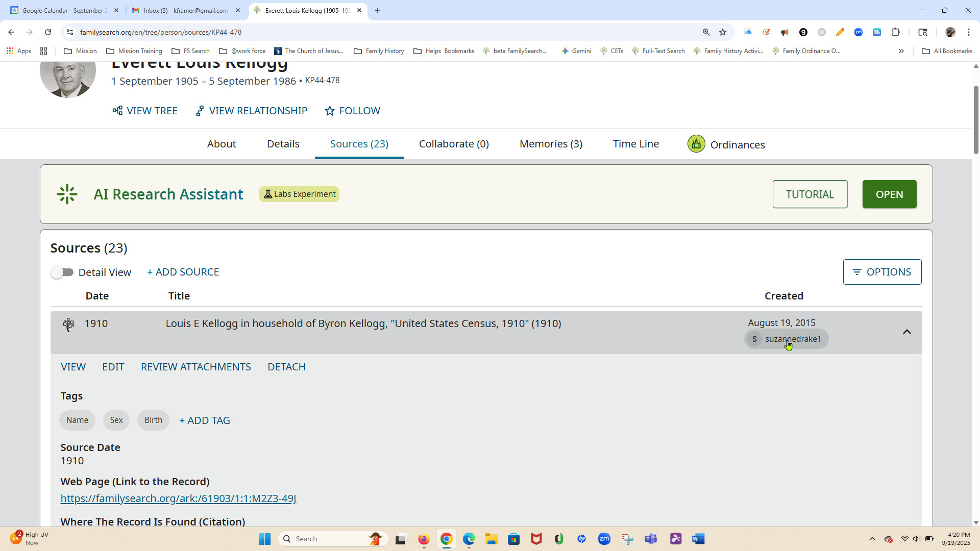Click the browser reload icon
Image resolution: width=980 pixels, height=551 pixels.
point(48,32)
